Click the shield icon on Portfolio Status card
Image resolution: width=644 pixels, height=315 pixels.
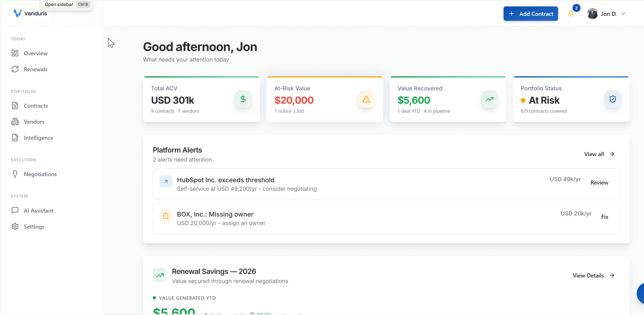point(613,99)
